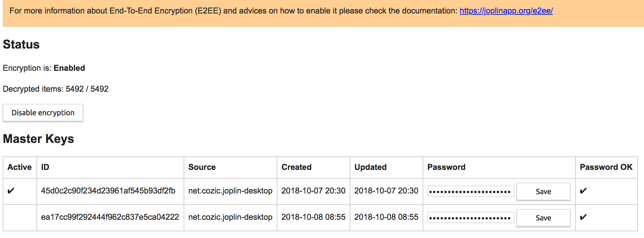Select master key ID ea17cc99f292444f962c837e5ca04222
The image size is (644, 238).
(110, 217)
